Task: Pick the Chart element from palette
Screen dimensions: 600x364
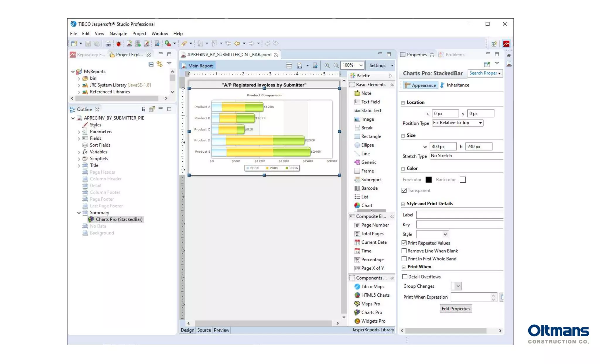Action: (366, 205)
